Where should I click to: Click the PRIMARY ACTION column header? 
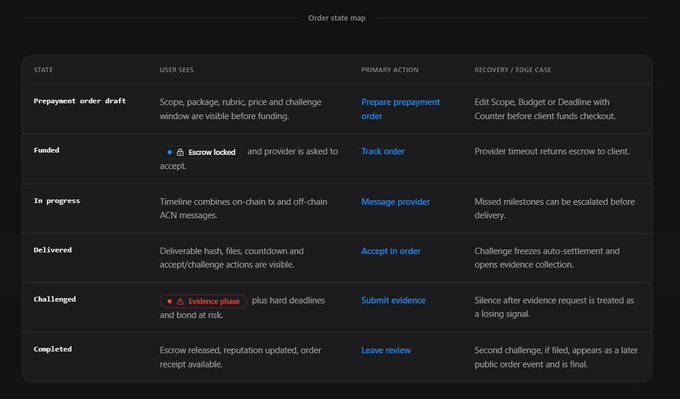click(390, 70)
